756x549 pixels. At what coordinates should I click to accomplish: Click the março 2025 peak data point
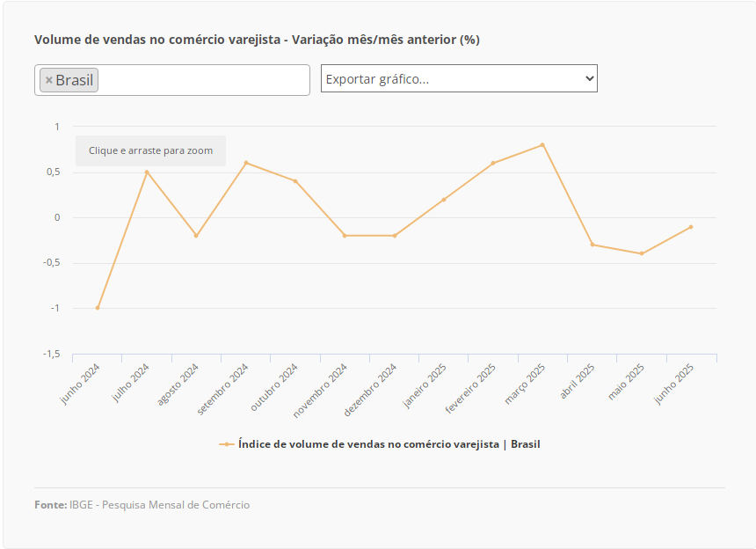pos(542,144)
